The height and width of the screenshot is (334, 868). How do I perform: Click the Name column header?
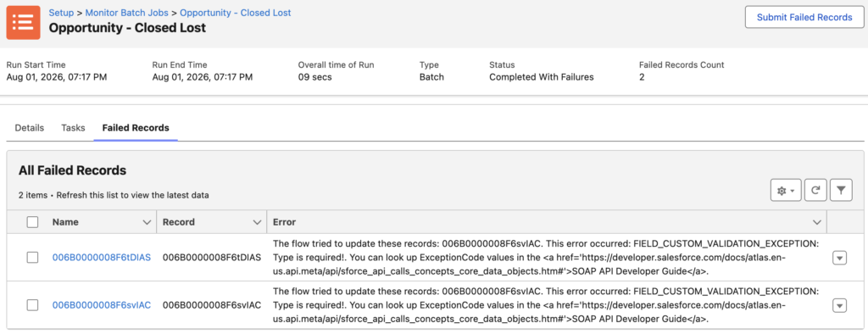(x=65, y=222)
